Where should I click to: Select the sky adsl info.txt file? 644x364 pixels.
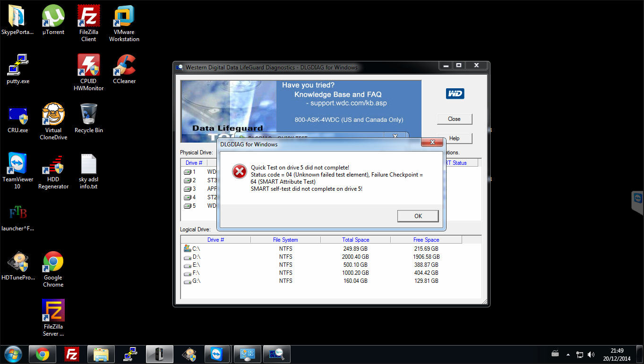click(x=89, y=170)
